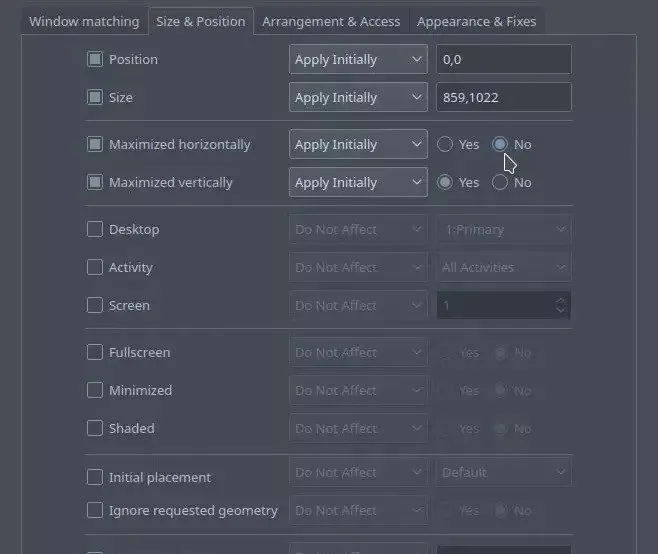Open Activity Do Not Affect dropdown
The image size is (658, 554).
(x=358, y=267)
